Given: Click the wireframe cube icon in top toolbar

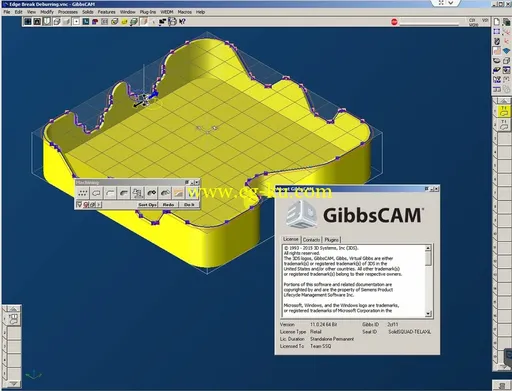Looking at the screenshot, I should (x=57, y=22).
